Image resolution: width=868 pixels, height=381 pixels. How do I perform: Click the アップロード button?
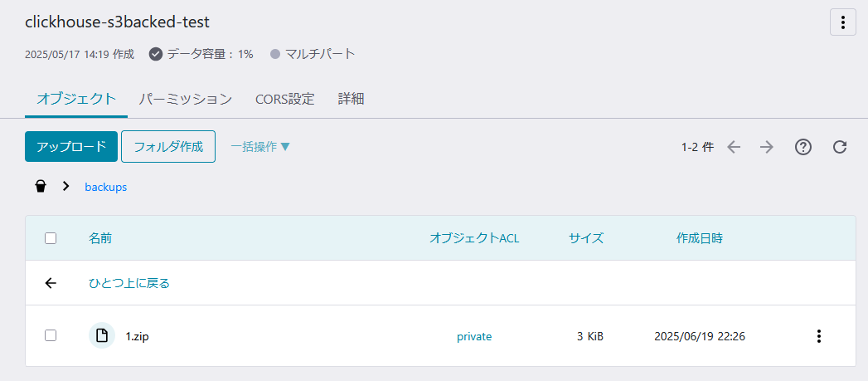coord(70,146)
